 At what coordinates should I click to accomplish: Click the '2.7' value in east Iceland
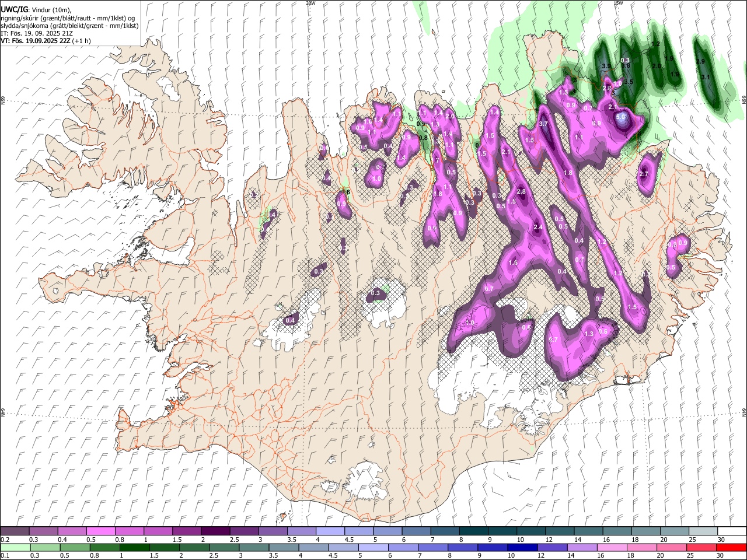point(644,174)
